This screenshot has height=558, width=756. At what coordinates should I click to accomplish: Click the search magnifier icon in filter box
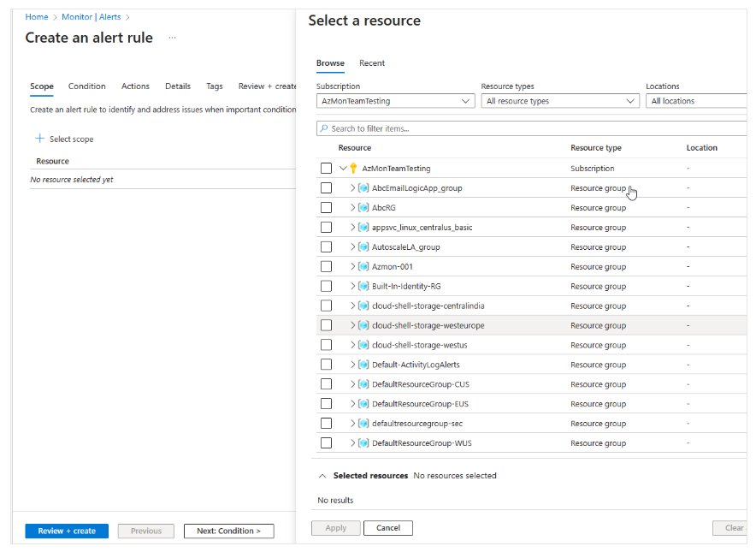tap(326, 127)
